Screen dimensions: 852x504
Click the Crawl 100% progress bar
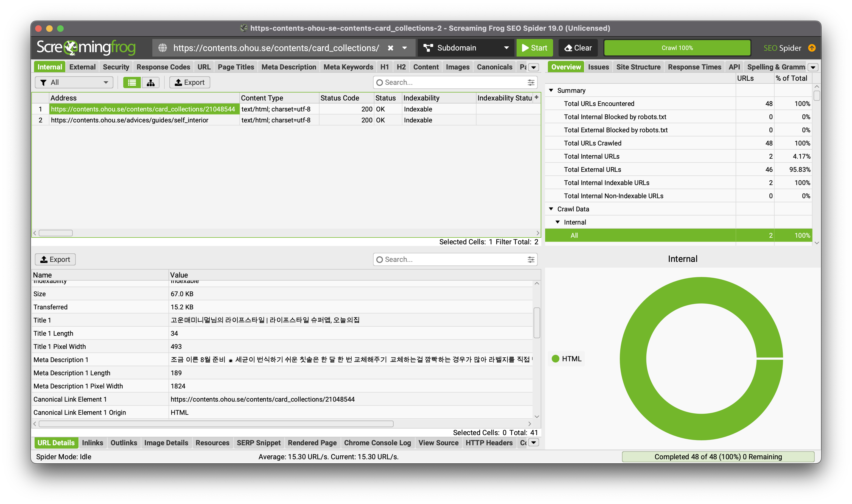677,48
